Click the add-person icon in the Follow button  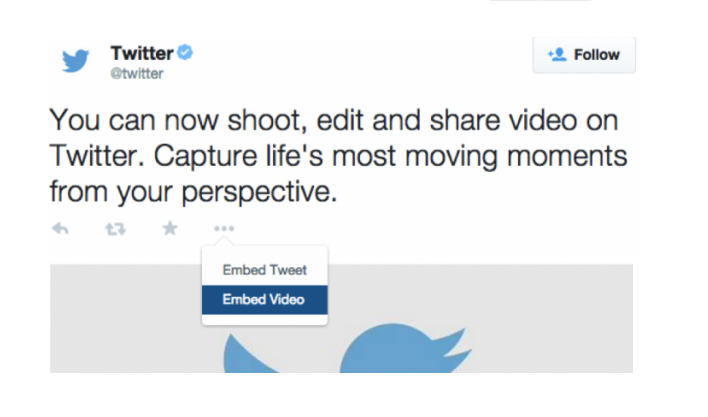click(x=557, y=55)
